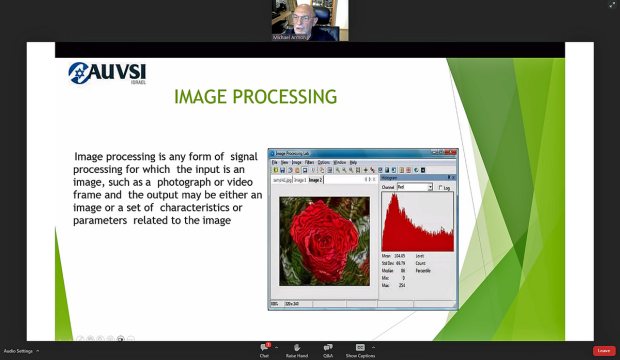This screenshot has width=620, height=360.
Task: Click the red histogram graph
Action: [x=418, y=222]
